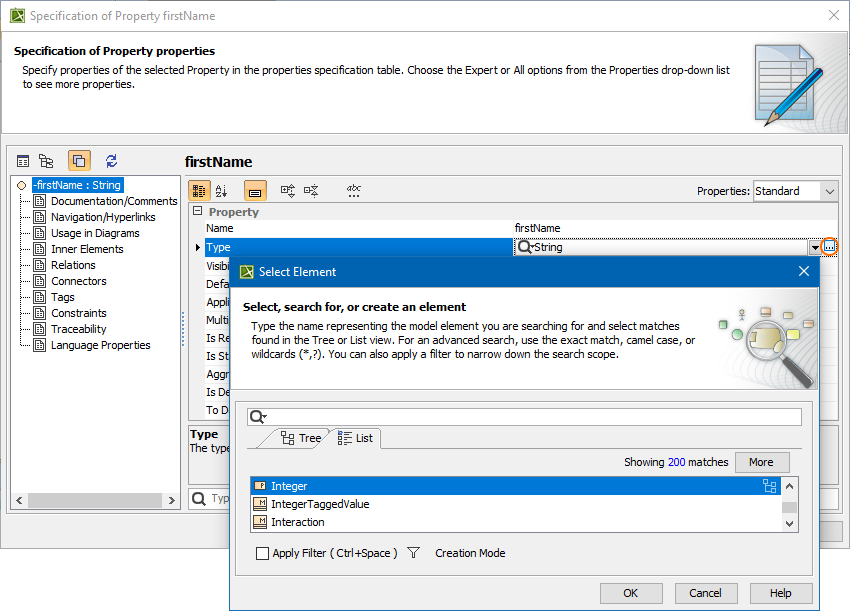The image size is (850, 611).
Task: Select the Type property row
Action: (x=358, y=247)
